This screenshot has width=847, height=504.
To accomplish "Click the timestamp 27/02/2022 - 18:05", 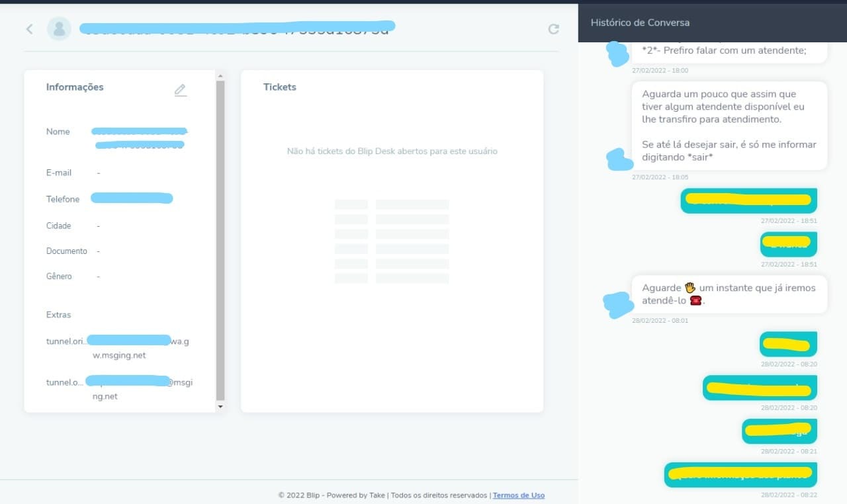I will point(660,177).
